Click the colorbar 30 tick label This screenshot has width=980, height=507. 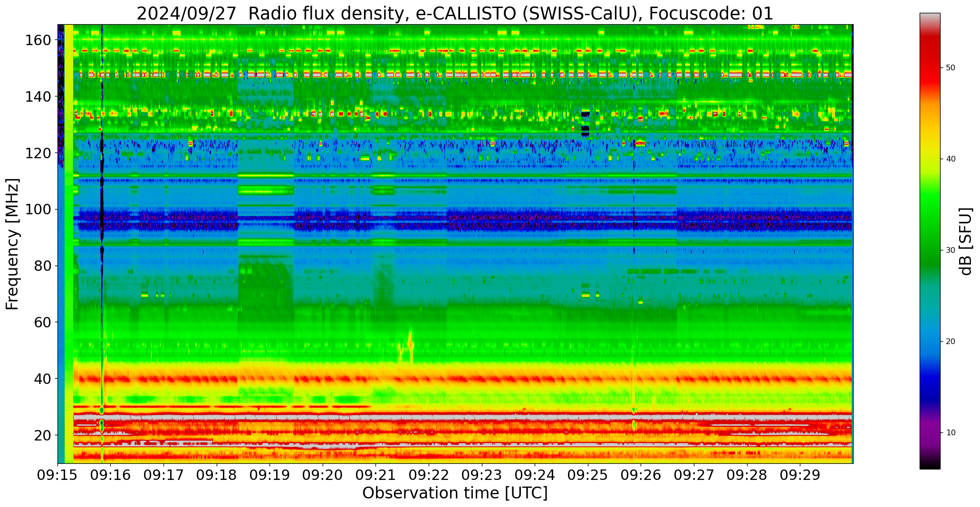951,250
